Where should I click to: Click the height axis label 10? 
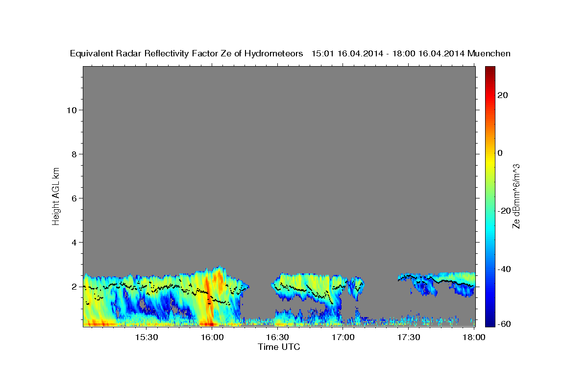pos(72,110)
